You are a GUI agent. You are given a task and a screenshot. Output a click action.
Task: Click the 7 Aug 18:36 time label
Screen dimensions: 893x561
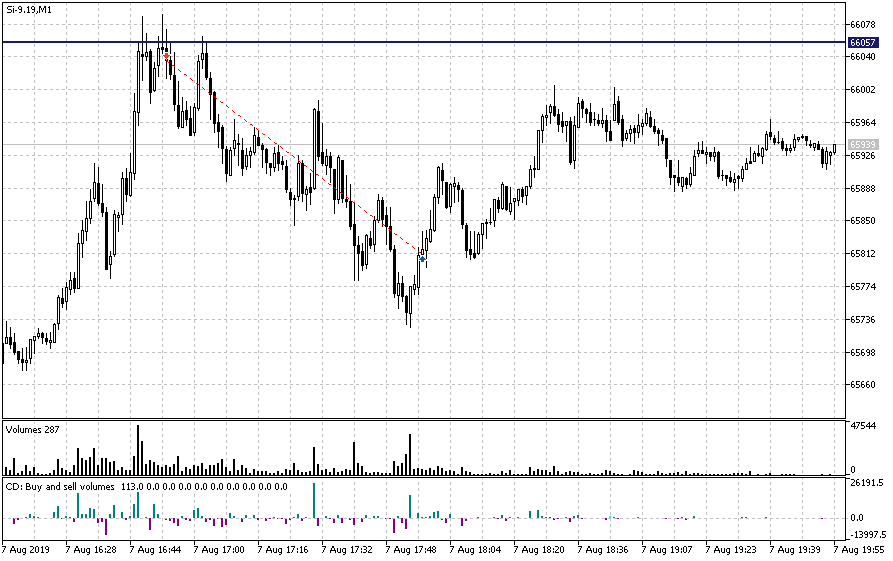[x=603, y=550]
